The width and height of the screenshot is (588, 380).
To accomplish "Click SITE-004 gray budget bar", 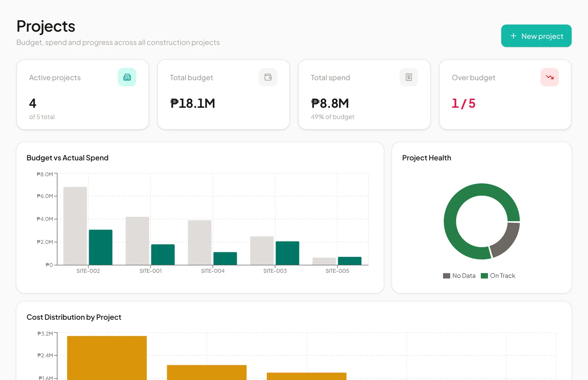I will point(200,242).
